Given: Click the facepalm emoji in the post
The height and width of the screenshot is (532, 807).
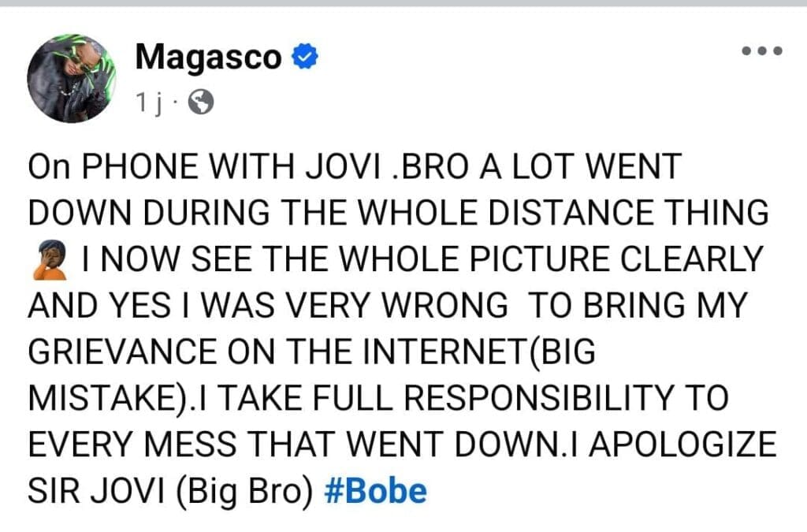Looking at the screenshot, I should pos(47,259).
